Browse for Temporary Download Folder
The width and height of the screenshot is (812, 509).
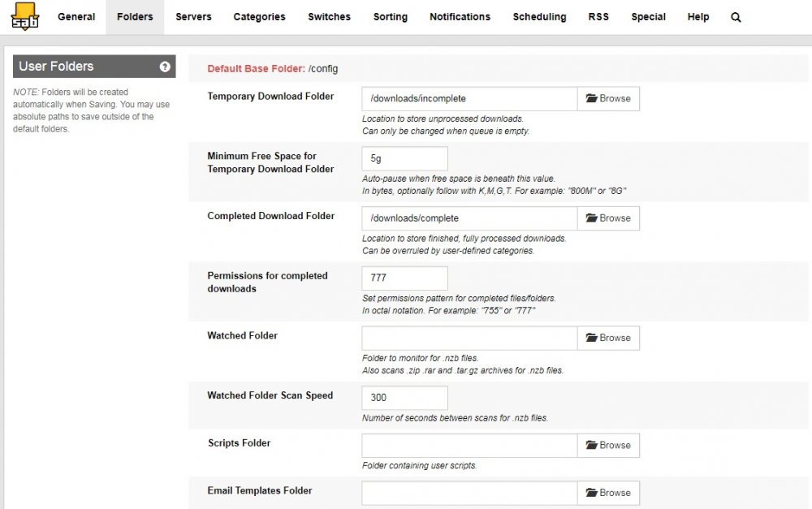click(608, 98)
